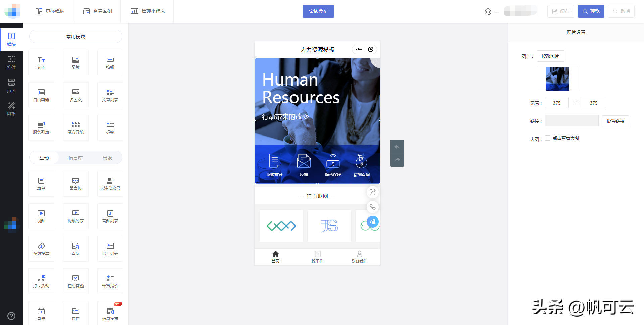Select the 找工作 bottom navigation tab
The image size is (644, 325).
317,257
